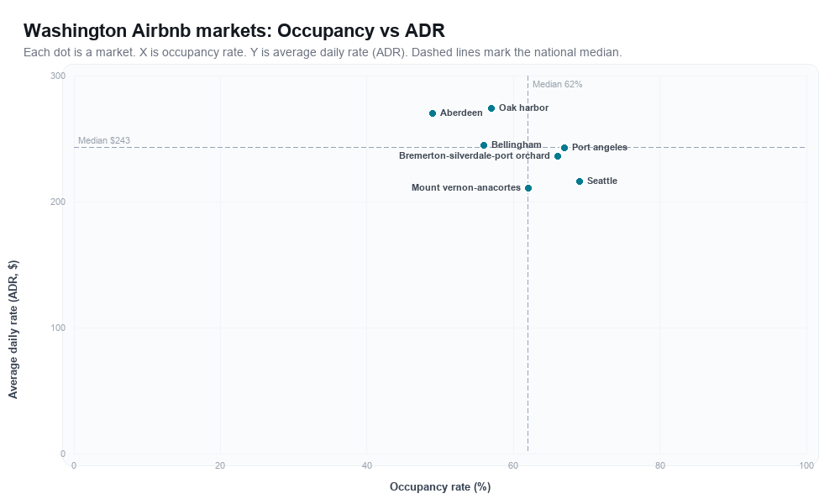Click the 'Oak harbor' label
Viewport: 840px width, 504px height.
coord(523,108)
